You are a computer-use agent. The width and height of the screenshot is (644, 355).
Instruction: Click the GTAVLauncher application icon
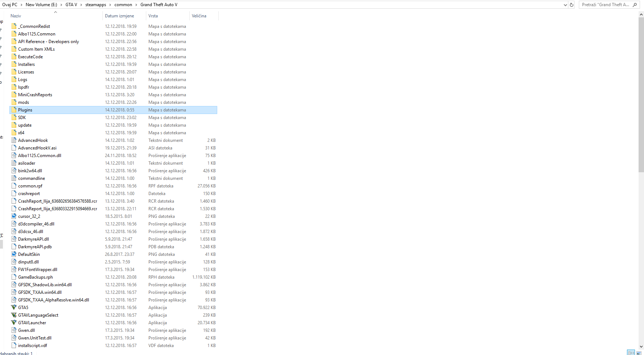(14, 322)
